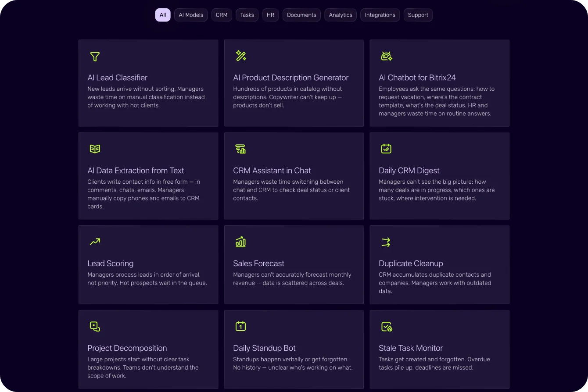Open AI Product Description Generator title
This screenshot has height=392, width=588.
pos(290,78)
